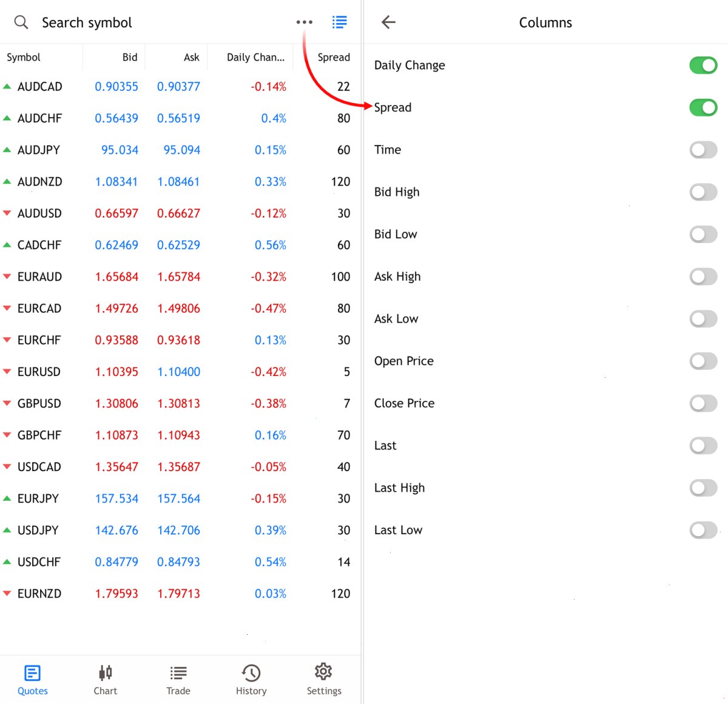Go back from the Columns screen
This screenshot has width=728, height=704.
tap(388, 22)
